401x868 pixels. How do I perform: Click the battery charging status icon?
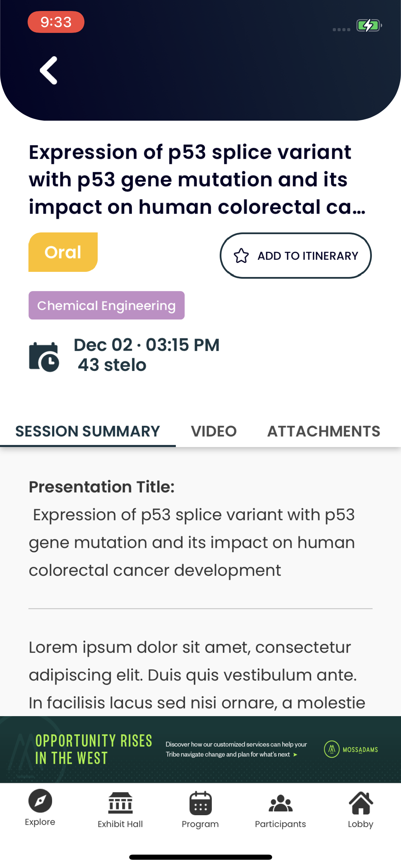pos(369,25)
